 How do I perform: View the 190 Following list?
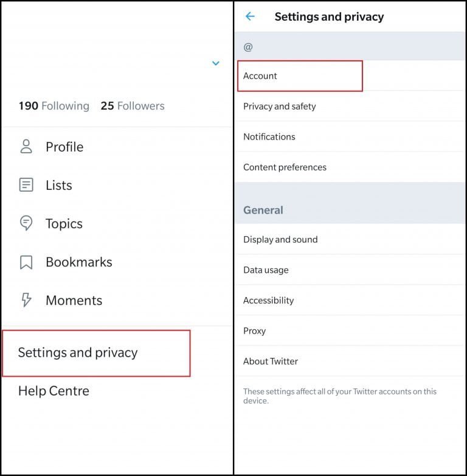click(x=54, y=106)
